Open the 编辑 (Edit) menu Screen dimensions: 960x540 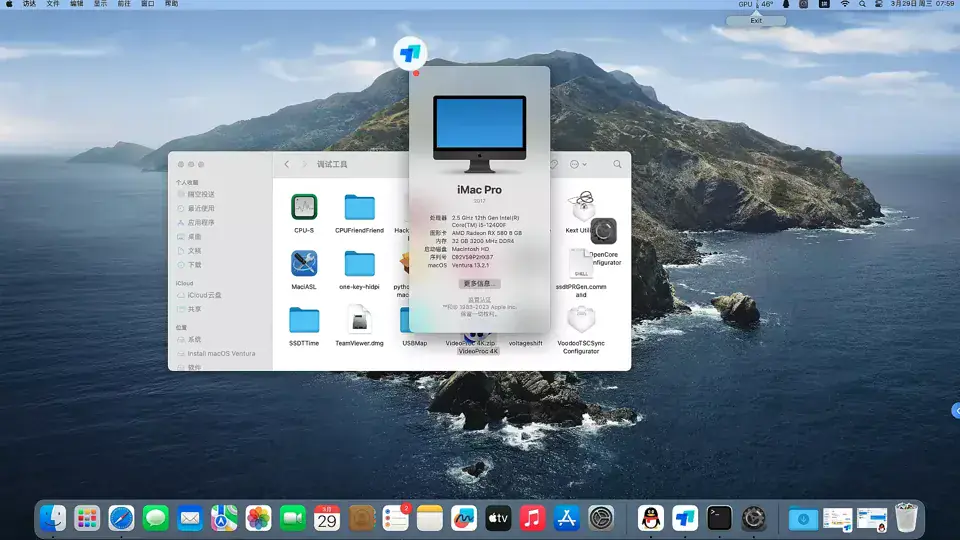coord(77,4)
